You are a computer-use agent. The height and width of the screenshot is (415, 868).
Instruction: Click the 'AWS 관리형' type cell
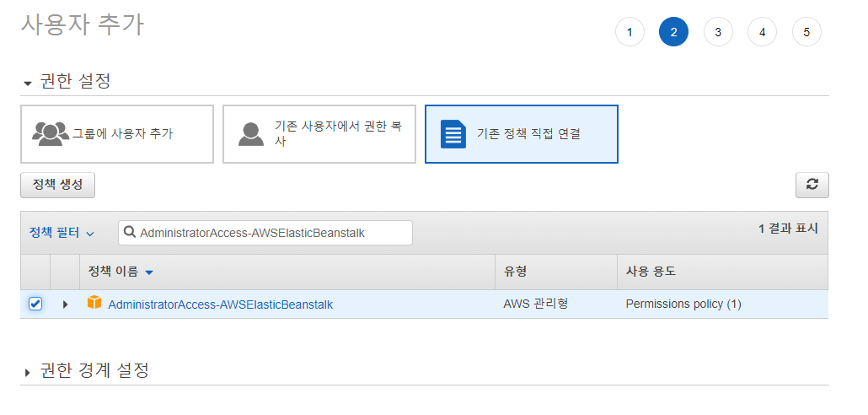pos(535,304)
